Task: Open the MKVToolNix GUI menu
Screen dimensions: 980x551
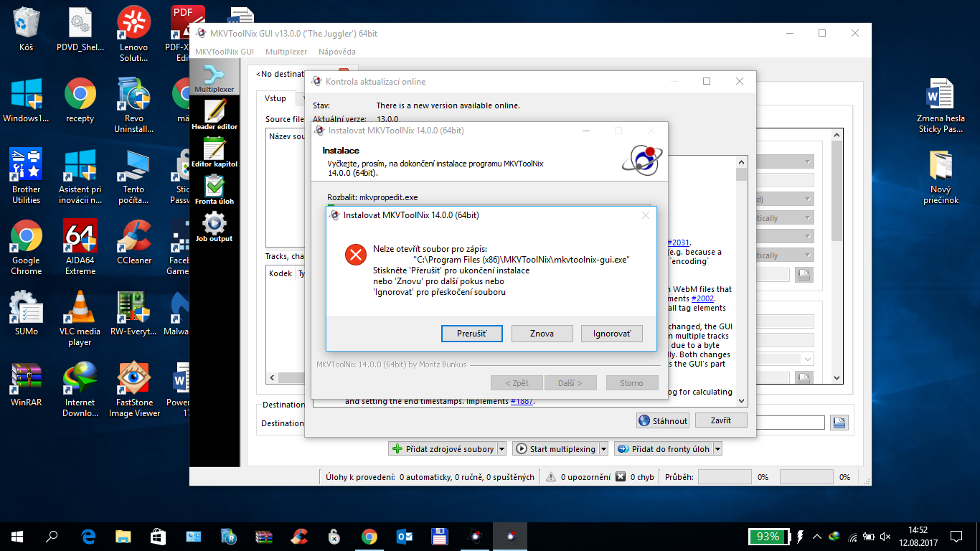Action: click(225, 52)
